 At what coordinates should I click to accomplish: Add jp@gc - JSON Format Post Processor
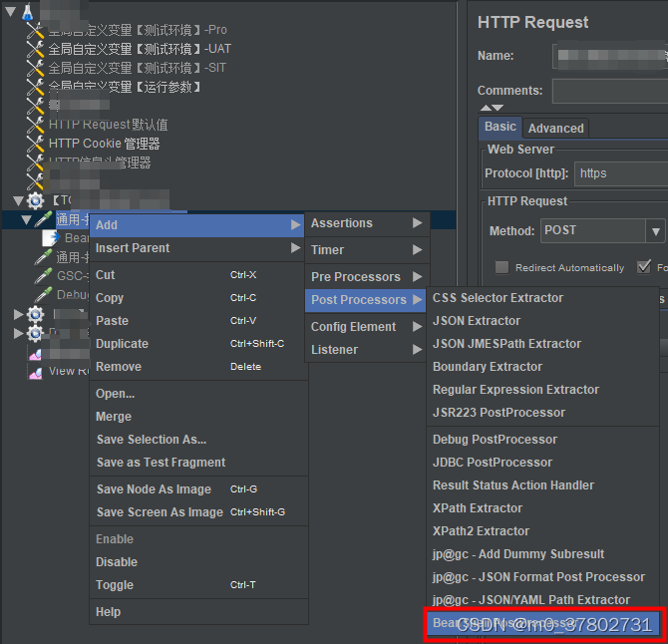[542, 577]
